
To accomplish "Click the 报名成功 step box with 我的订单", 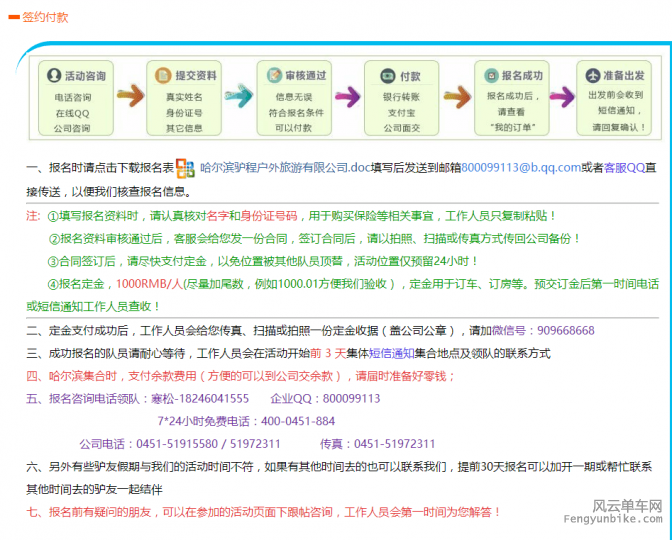I will [515, 98].
